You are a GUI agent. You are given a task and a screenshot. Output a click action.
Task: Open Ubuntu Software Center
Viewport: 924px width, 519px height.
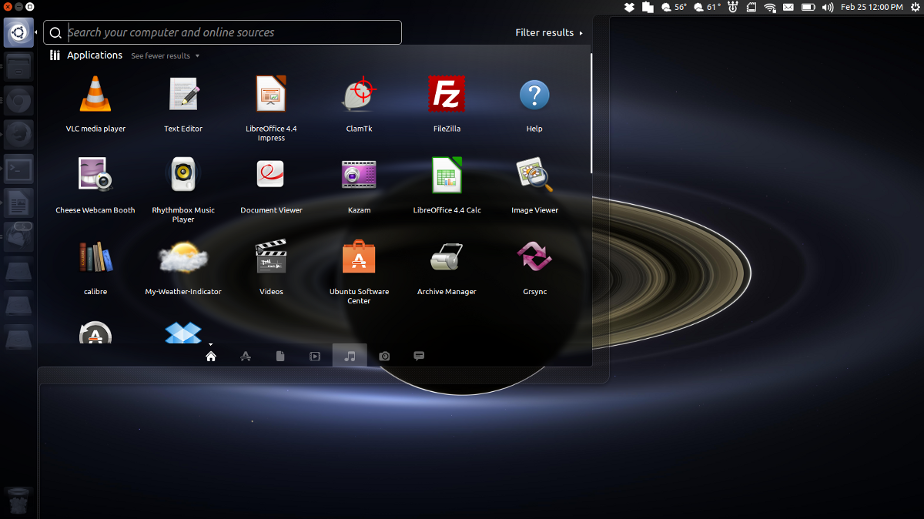click(x=359, y=270)
